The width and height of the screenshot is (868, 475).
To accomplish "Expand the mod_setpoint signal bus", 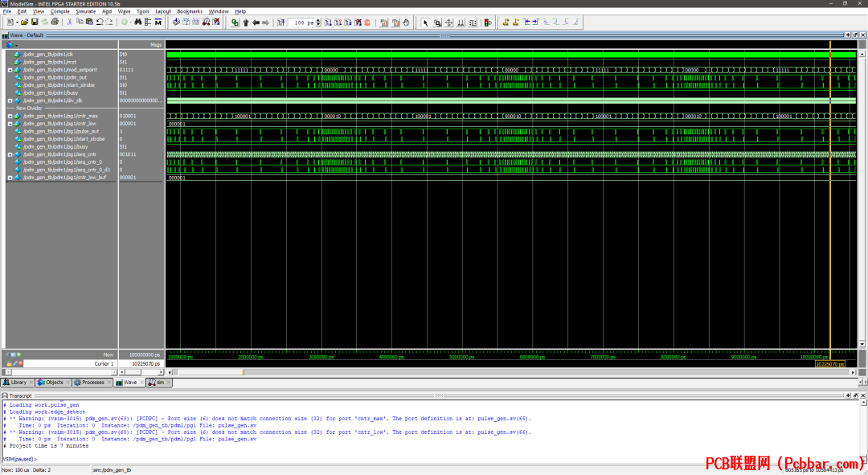I will 10,70.
